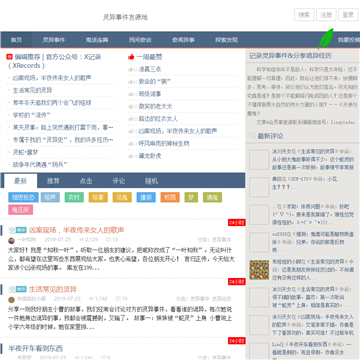360x360 pixels.
Task: Click the views eye icon showing 1,742
Action: click(91, 299)
